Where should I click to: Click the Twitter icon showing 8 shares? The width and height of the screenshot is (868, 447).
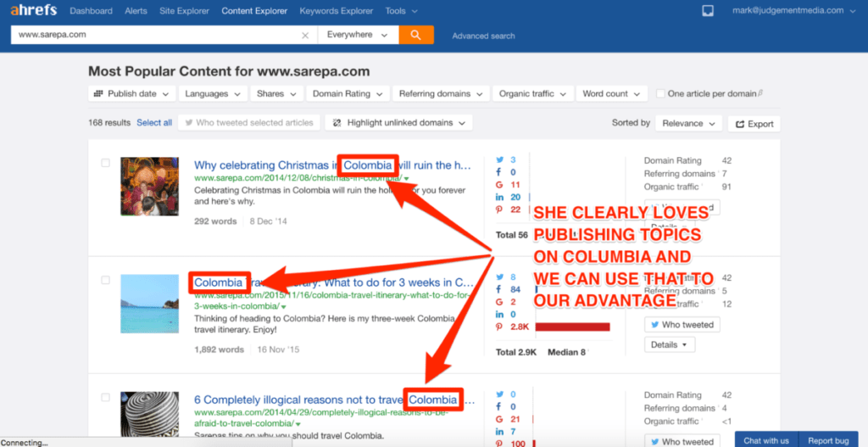499,277
